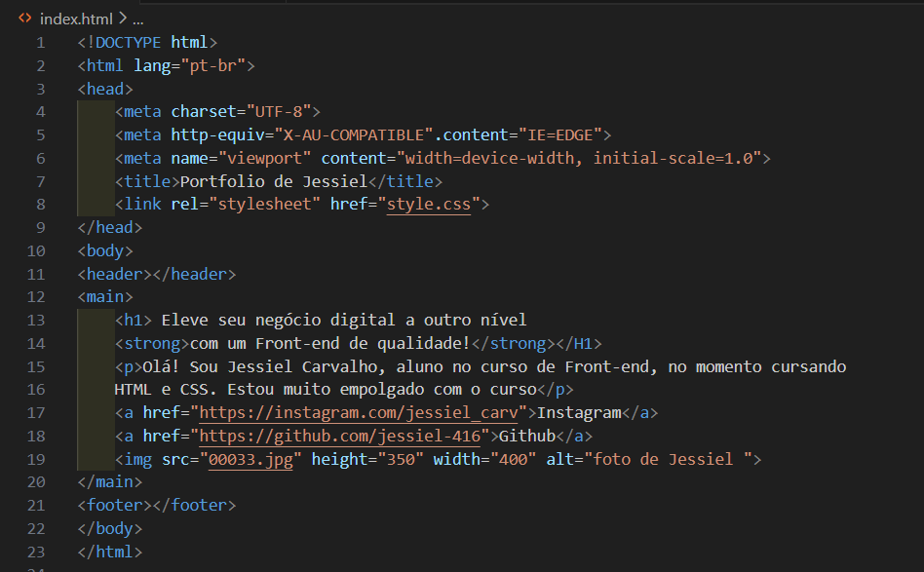The height and width of the screenshot is (572, 924).
Task: Place cursor in the title text 'Portfolio de Jessiel'
Action: click(273, 181)
